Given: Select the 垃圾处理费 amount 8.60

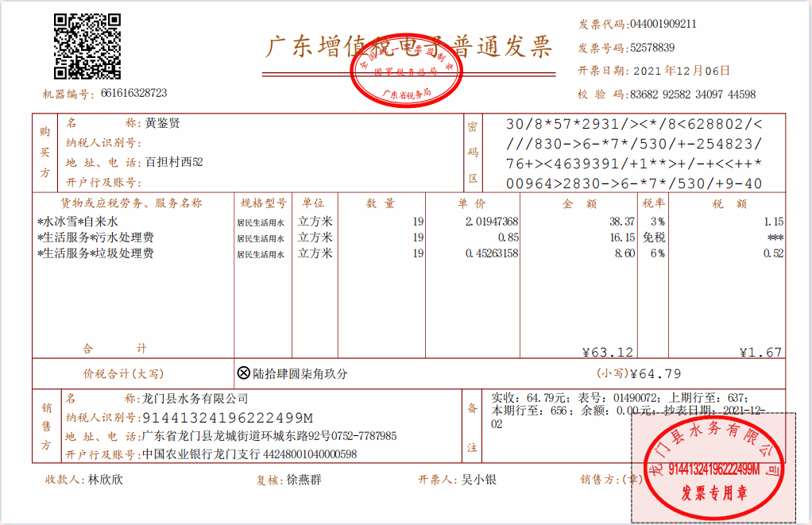Looking at the screenshot, I should pos(624,253).
